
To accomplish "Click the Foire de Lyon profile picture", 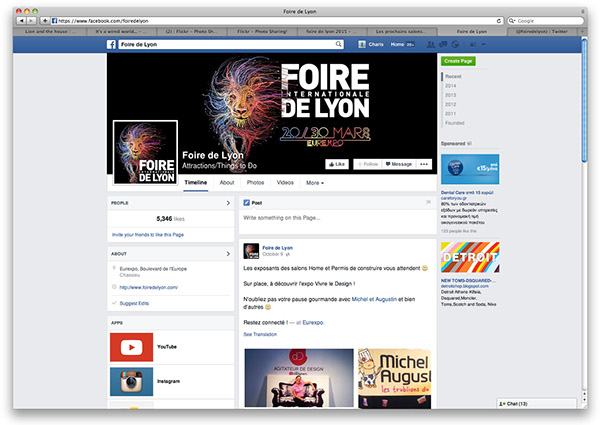I will (x=146, y=153).
